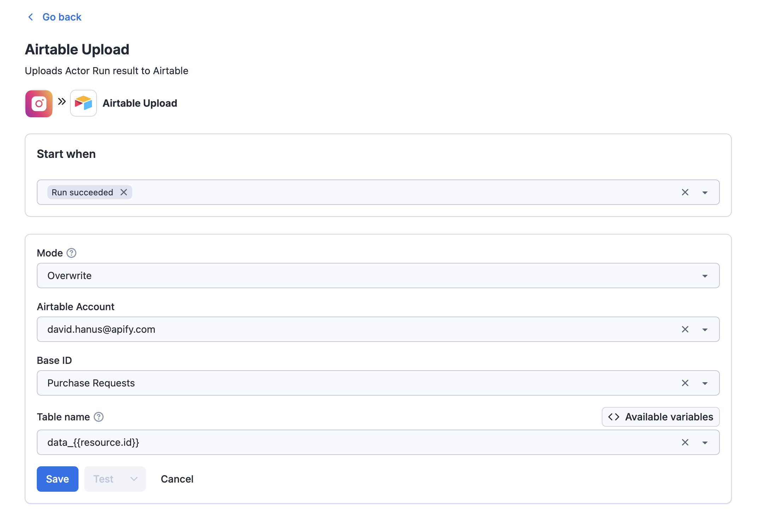Clear the Start when condition field

tap(685, 192)
